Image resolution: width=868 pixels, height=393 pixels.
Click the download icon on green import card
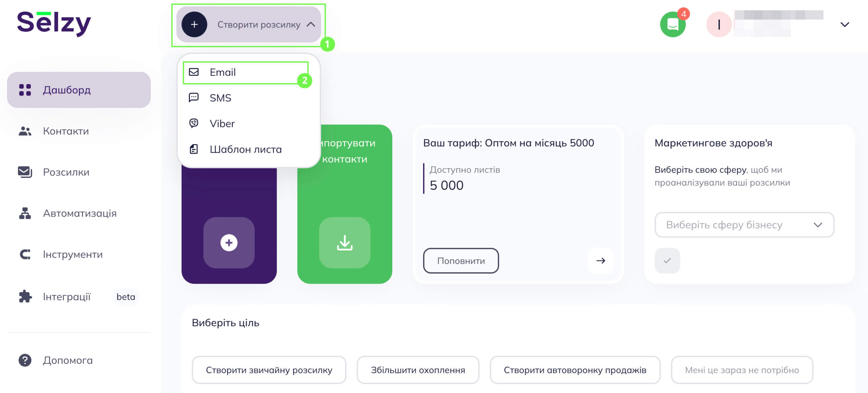click(x=344, y=243)
